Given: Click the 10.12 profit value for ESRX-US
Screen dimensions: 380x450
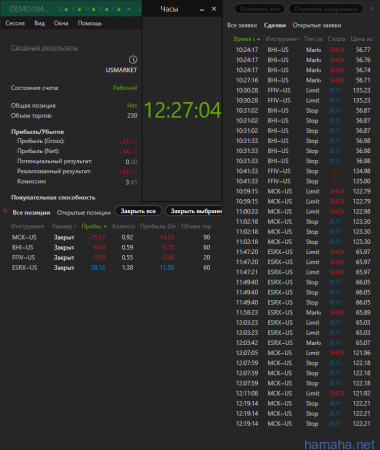Looking at the screenshot, I should (x=98, y=267).
